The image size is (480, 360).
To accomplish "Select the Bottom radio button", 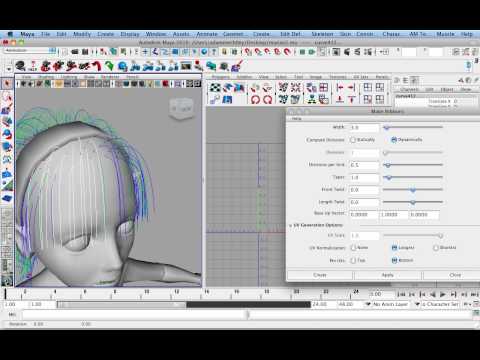I will (x=394, y=260).
